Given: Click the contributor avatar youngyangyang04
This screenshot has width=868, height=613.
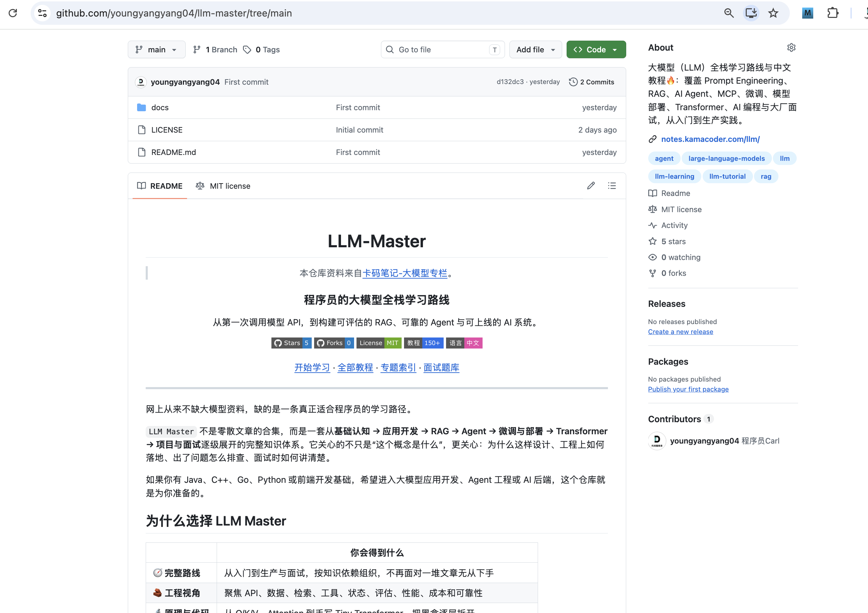Looking at the screenshot, I should click(x=657, y=441).
